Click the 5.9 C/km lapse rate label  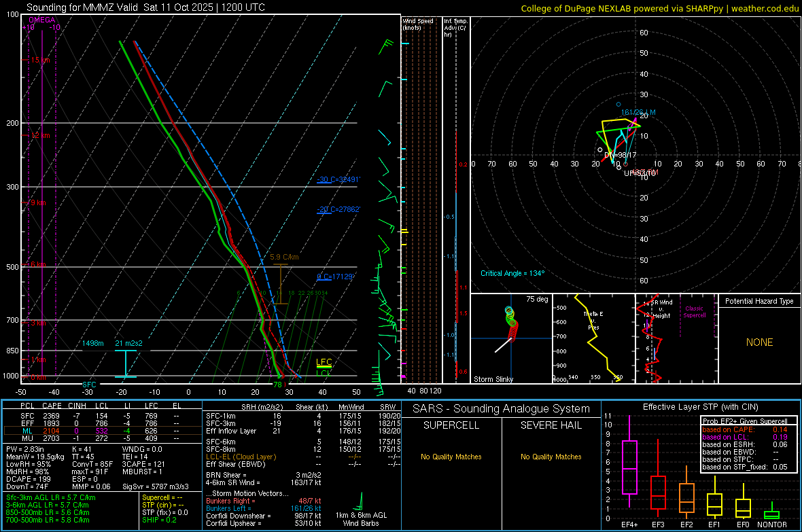284,257
